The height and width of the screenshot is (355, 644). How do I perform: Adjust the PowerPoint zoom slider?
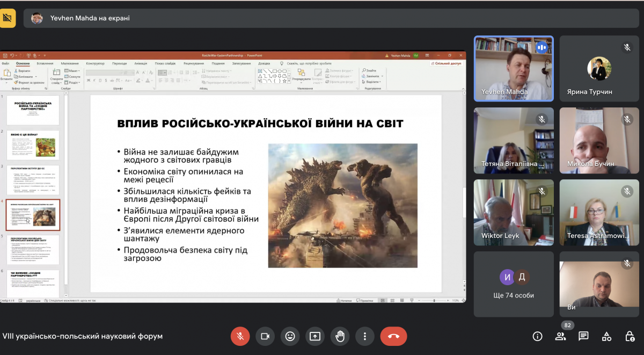pyautogui.click(x=435, y=301)
